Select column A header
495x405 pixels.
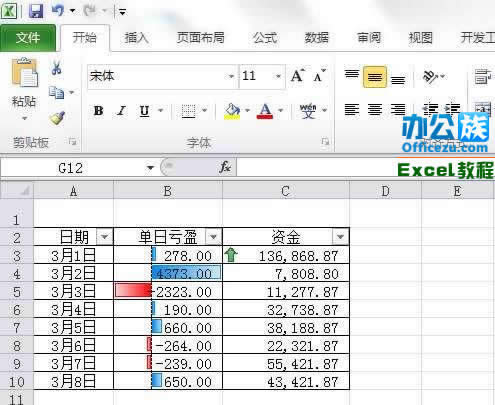tap(73, 191)
